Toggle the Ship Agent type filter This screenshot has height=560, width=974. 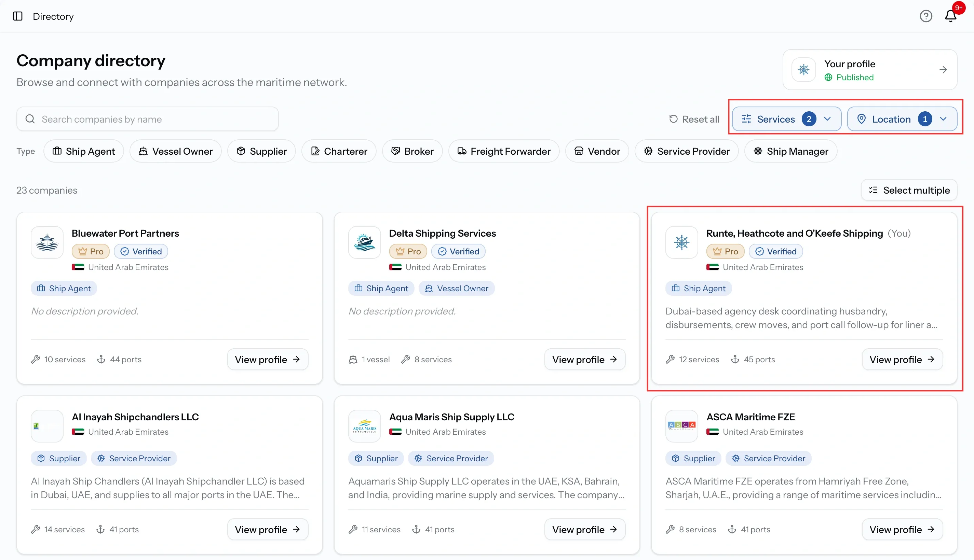(x=84, y=151)
